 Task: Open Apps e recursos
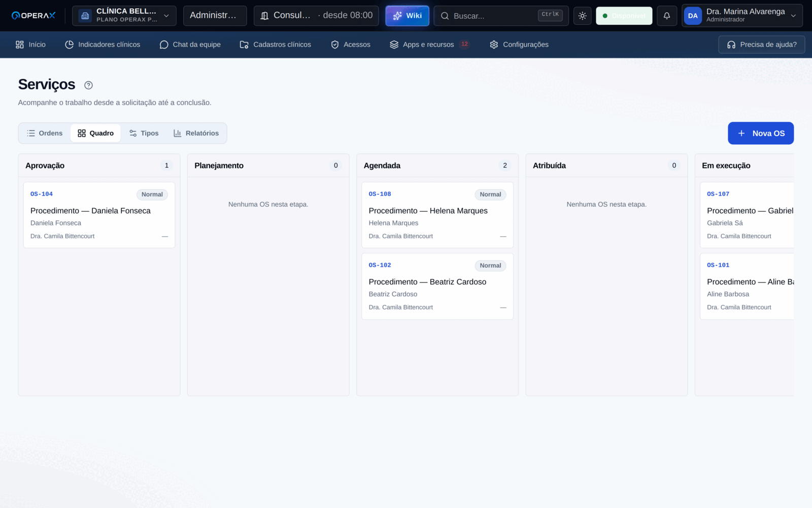click(x=429, y=45)
